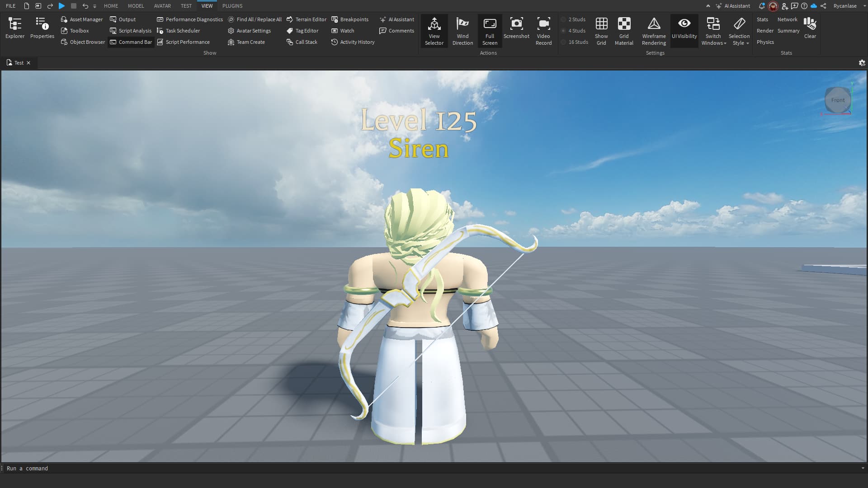
Task: Take a Screenshot of the viewport
Action: coord(516,28)
